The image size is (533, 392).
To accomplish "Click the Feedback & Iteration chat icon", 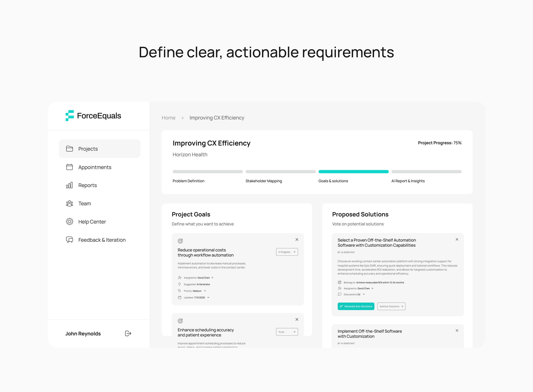I will (69, 240).
